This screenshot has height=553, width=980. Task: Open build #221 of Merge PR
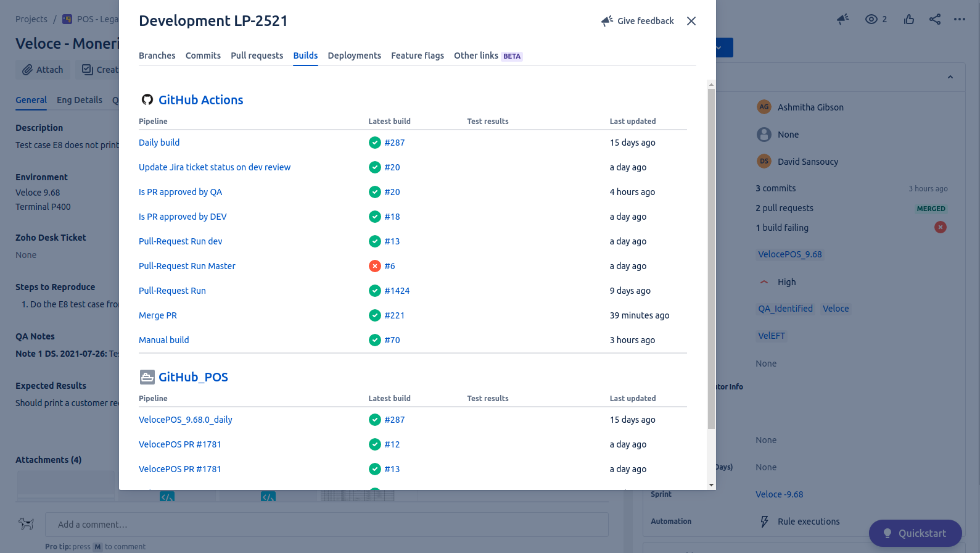395,315
